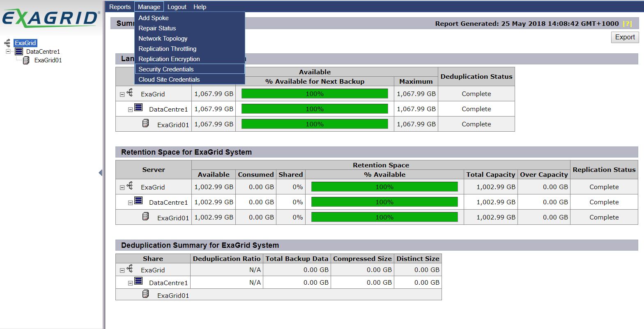The width and height of the screenshot is (644, 329).
Task: Click ExaGrid grid icon in Deduplication Summary table
Action: 130,269
